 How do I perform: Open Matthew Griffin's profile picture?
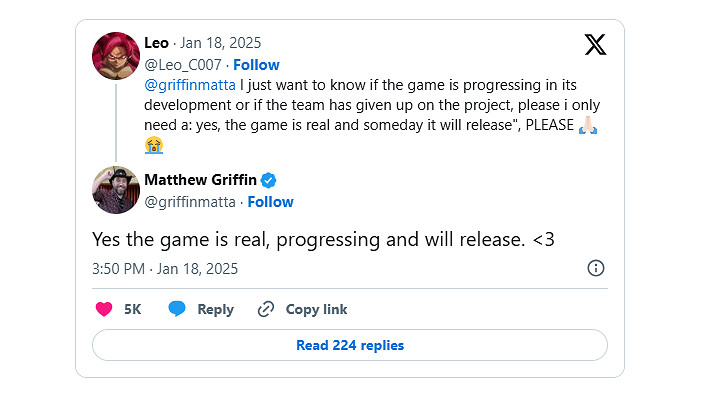[x=115, y=190]
